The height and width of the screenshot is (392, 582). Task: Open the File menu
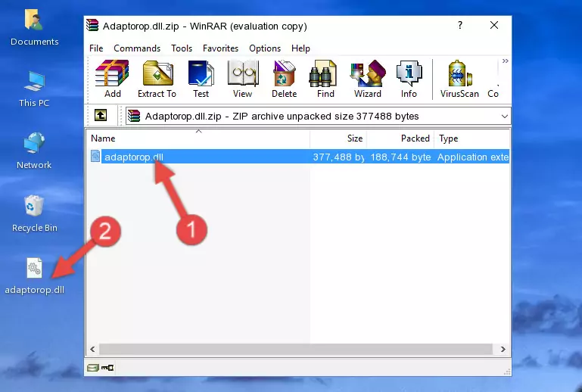pos(96,48)
